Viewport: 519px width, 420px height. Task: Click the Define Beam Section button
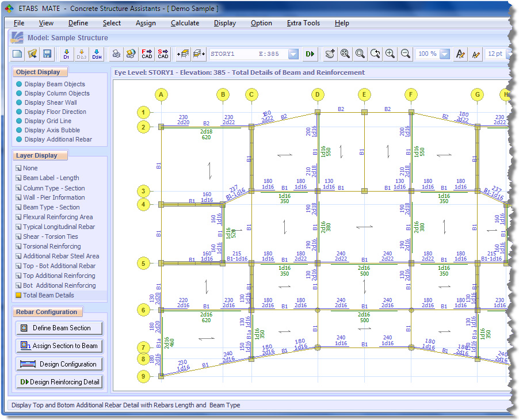point(60,328)
